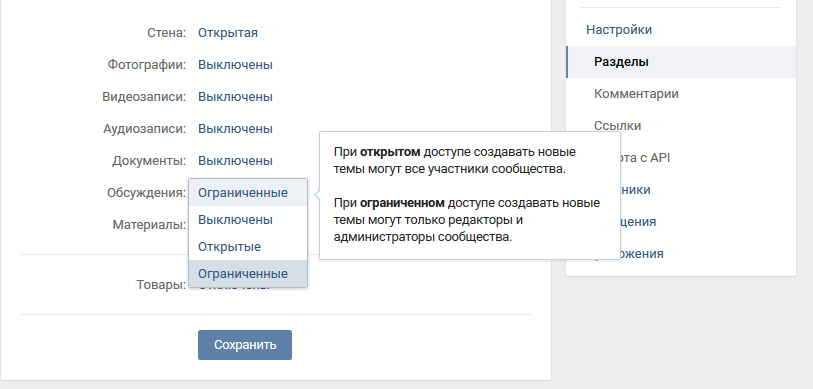Select Выключены option in Обсуждения list

pyautogui.click(x=248, y=220)
